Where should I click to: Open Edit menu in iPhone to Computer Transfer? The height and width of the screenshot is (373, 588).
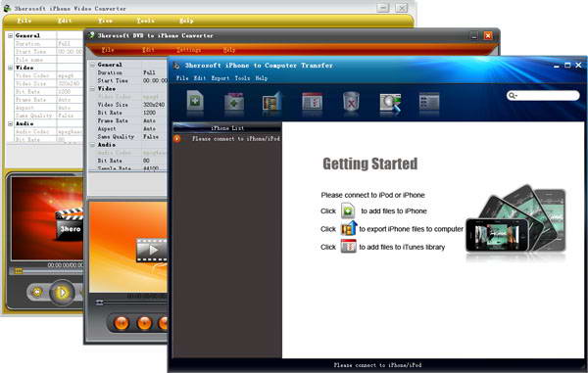pos(200,78)
